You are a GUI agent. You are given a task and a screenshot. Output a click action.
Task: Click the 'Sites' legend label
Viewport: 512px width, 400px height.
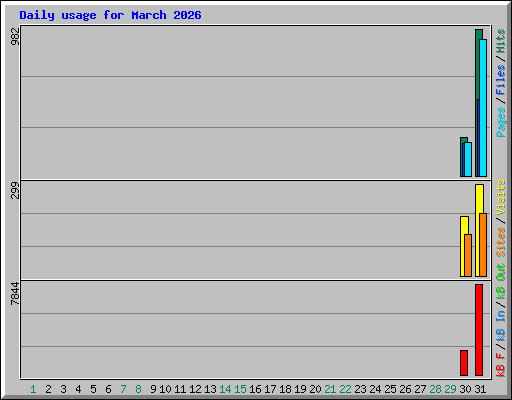click(x=501, y=242)
